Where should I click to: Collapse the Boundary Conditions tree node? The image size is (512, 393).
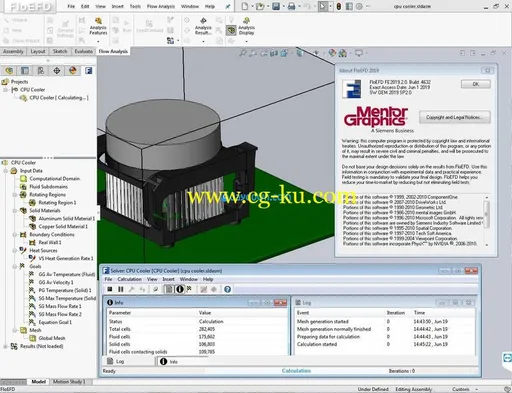[15, 235]
